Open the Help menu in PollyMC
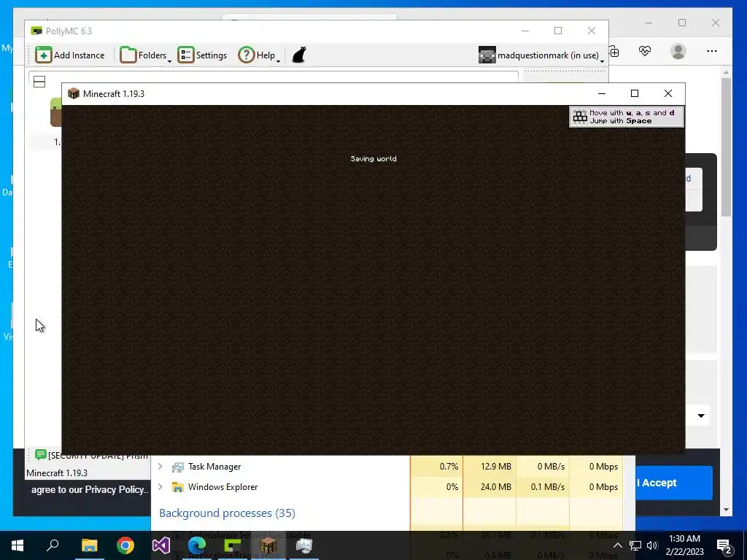The height and width of the screenshot is (560, 747). pyautogui.click(x=259, y=55)
